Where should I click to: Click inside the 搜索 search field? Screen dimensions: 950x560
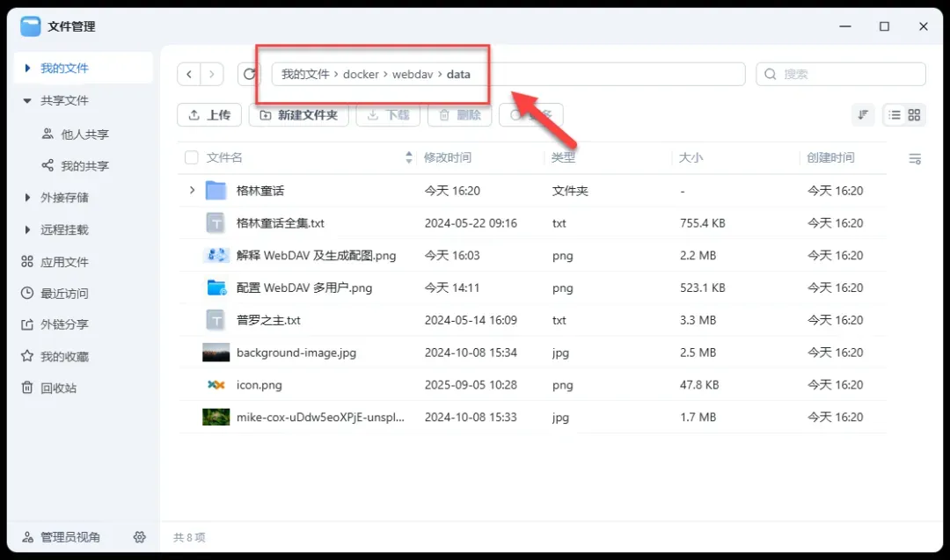[840, 74]
